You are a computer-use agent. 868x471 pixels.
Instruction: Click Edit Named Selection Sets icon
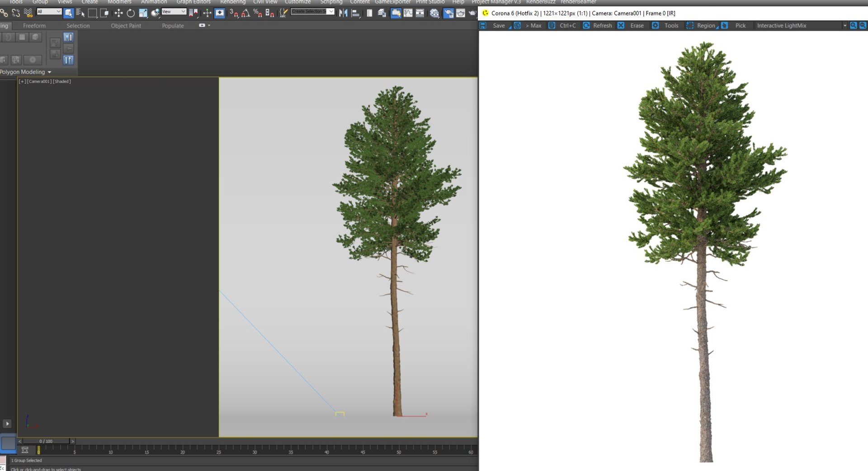pos(283,13)
